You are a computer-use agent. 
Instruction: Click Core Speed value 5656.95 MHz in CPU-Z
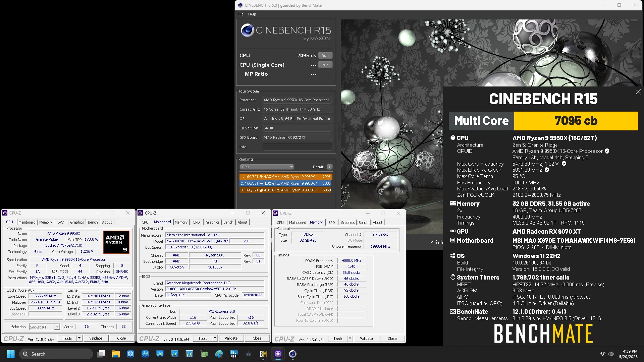46,296
